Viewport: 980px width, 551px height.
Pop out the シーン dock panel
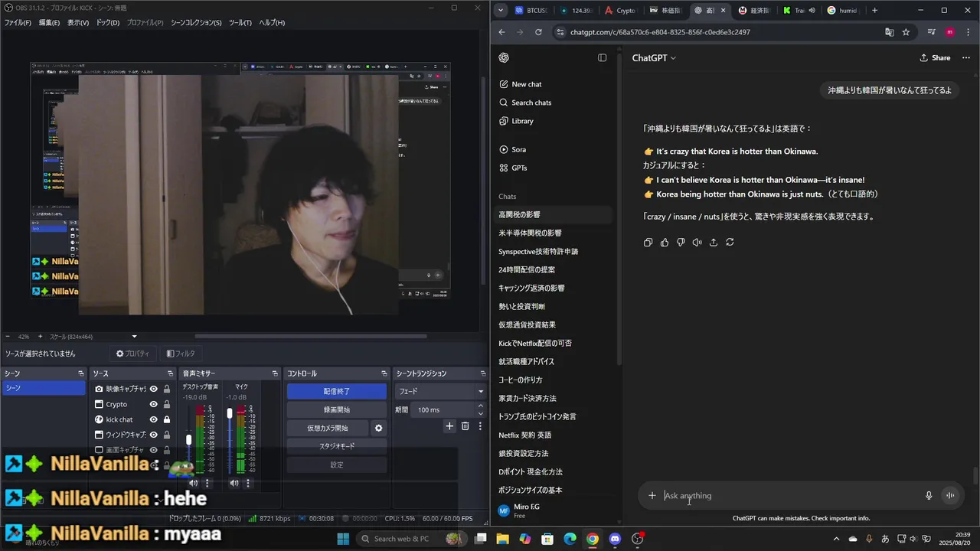click(x=80, y=373)
